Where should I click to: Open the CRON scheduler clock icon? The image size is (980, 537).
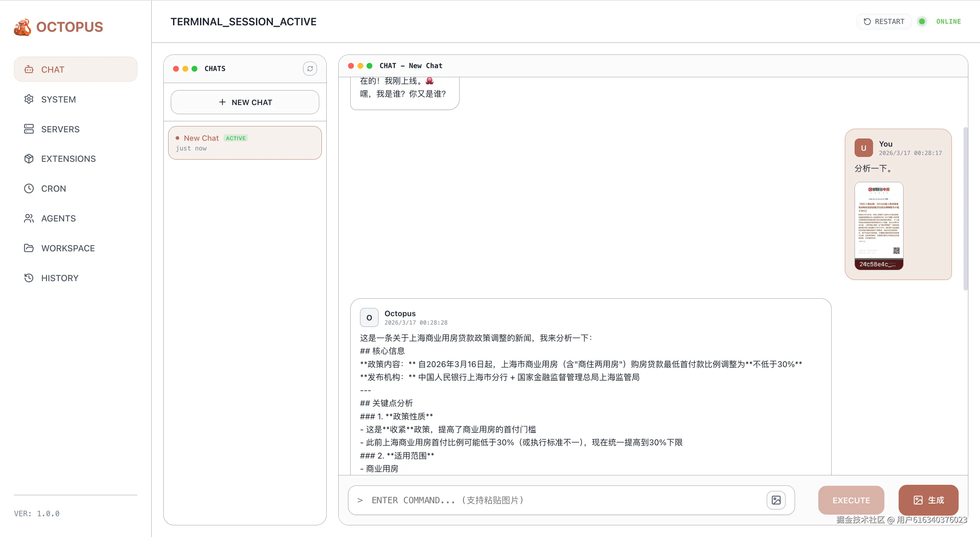[29, 188]
